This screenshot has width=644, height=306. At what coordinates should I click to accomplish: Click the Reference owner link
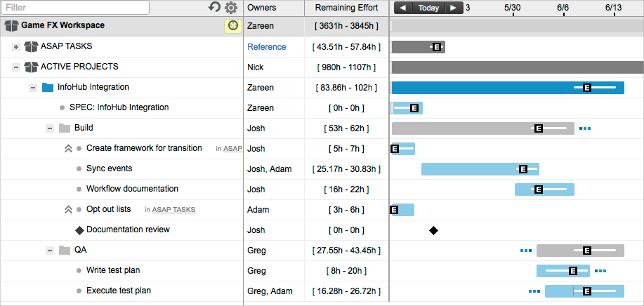(x=266, y=47)
